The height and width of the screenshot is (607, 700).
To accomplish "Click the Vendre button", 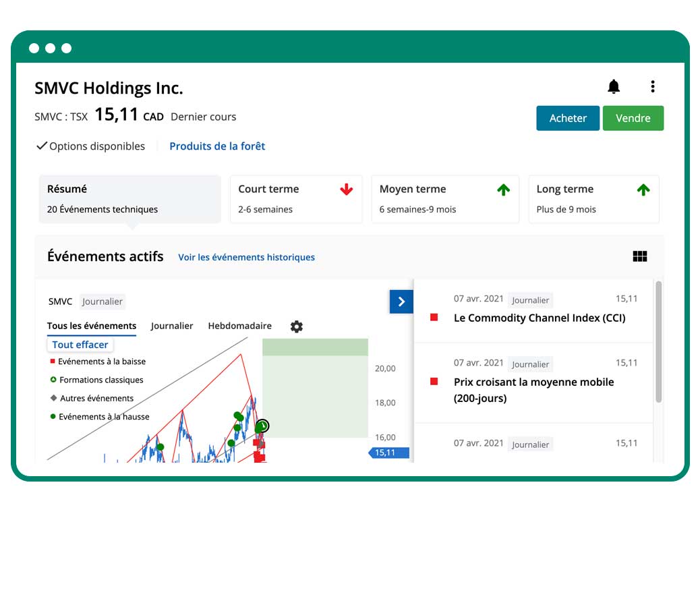I will [633, 118].
